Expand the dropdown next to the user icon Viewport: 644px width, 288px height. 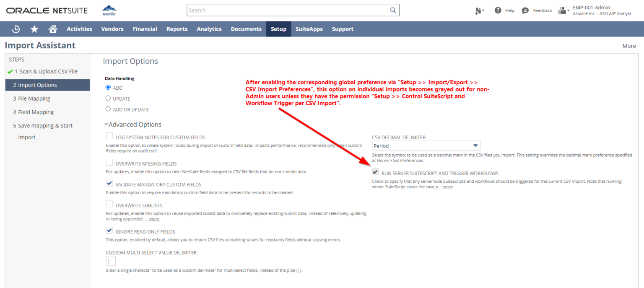tap(568, 11)
